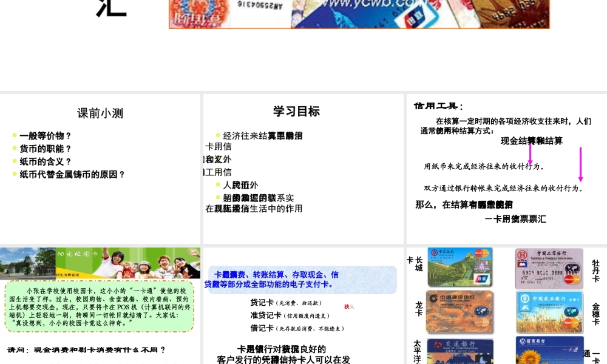Select the line 在现实经济生活中的作用
Viewport: 607px width, 364px height.
(254, 209)
